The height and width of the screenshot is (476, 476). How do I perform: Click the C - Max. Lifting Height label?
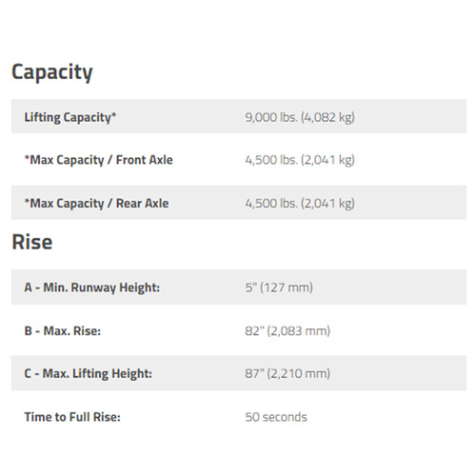coord(89,373)
